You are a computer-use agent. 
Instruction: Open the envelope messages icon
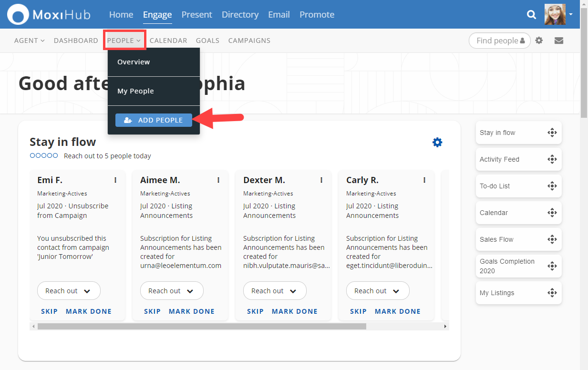559,41
